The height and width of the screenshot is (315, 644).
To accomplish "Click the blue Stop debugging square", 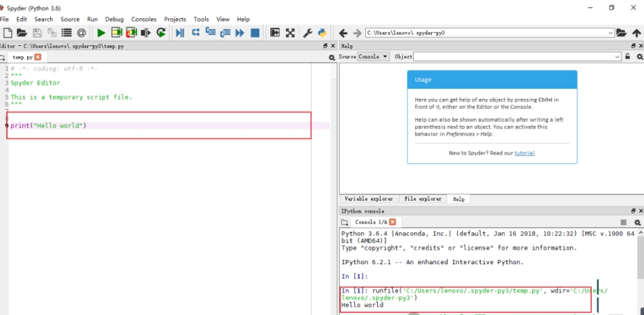I will coord(255,33).
